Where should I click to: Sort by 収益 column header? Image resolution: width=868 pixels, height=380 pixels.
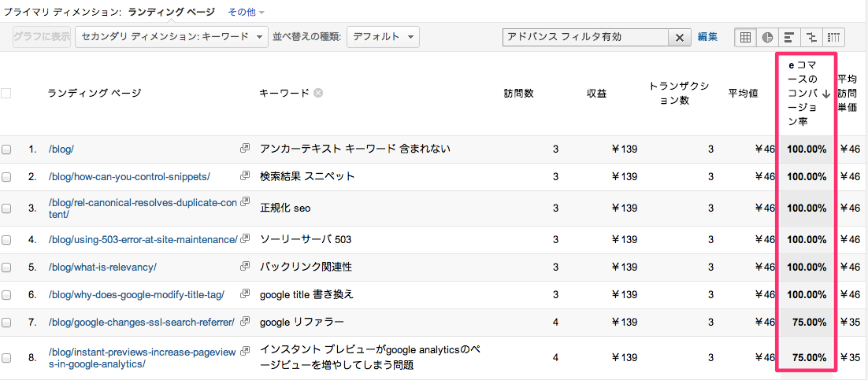pos(596,94)
